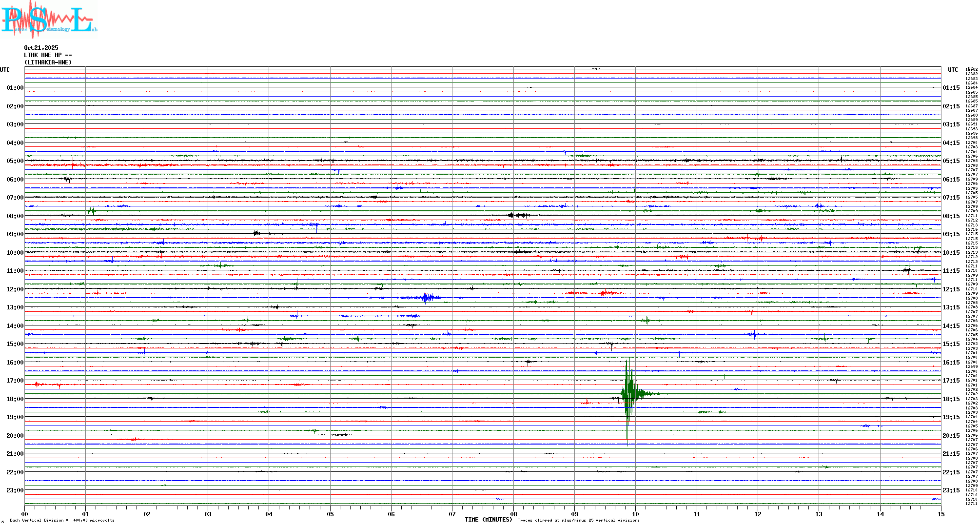This screenshot has height=527, width=980.
Task: Click minute marker 15 on bottom axis
Action: [941, 514]
